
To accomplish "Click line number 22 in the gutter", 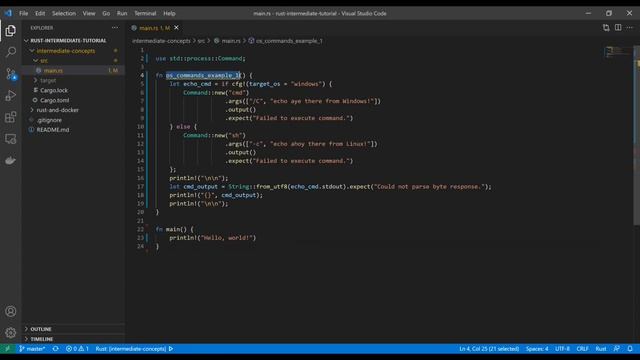I will coord(141,229).
